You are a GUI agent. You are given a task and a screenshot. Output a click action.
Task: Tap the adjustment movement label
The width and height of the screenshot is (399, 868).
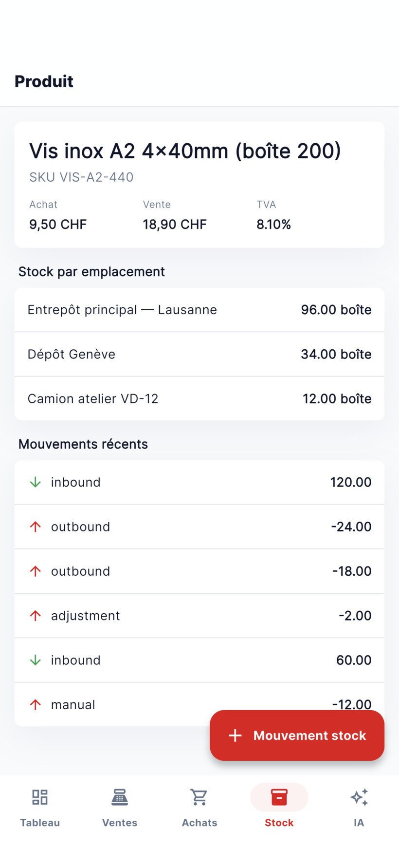(x=85, y=616)
